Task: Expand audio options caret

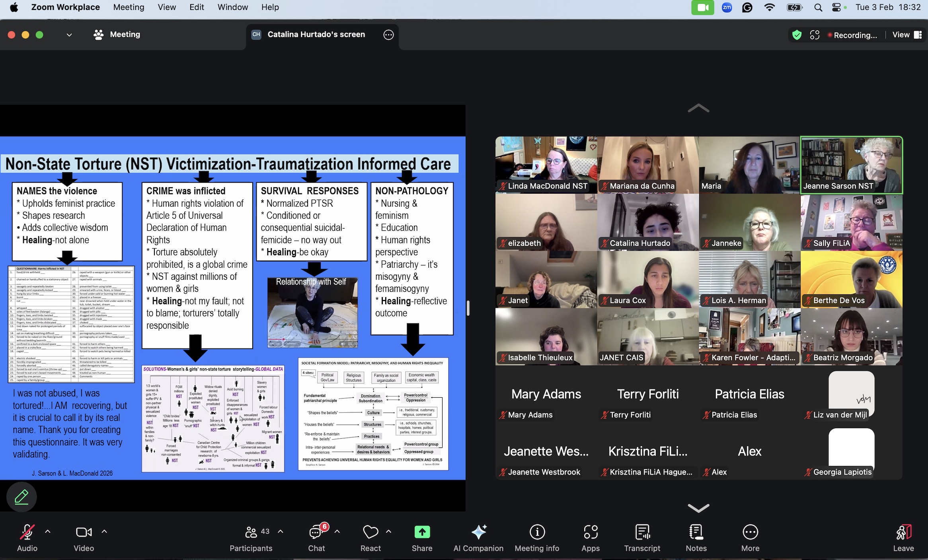Action: [48, 531]
